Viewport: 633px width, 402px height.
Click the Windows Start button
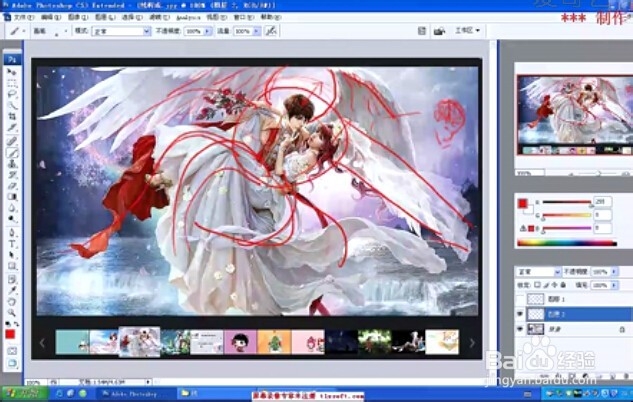[x=24, y=393]
